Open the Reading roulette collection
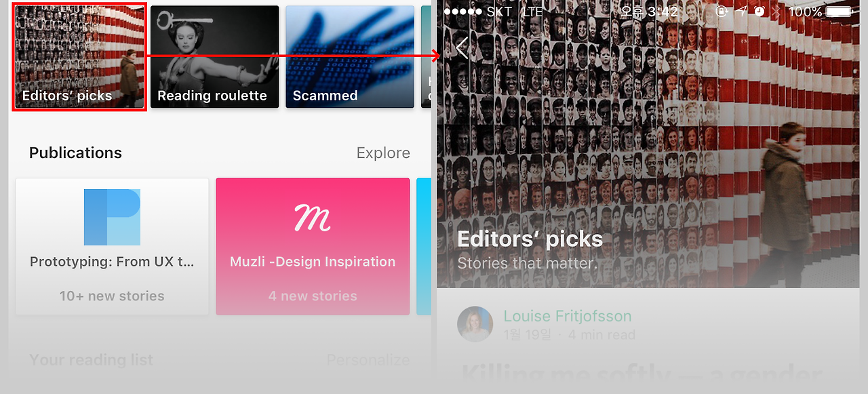Image resolution: width=868 pixels, height=394 pixels. tap(214, 57)
